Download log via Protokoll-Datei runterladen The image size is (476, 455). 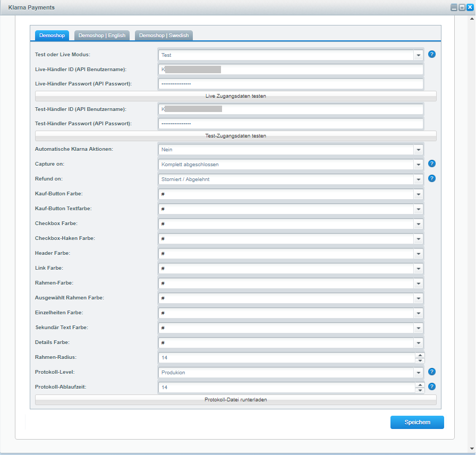point(235,400)
